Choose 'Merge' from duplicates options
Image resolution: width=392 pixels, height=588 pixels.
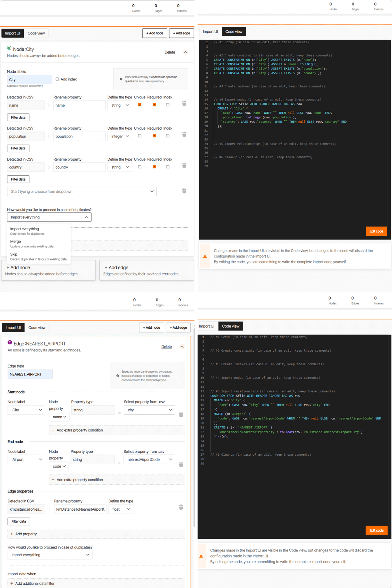(x=39, y=244)
